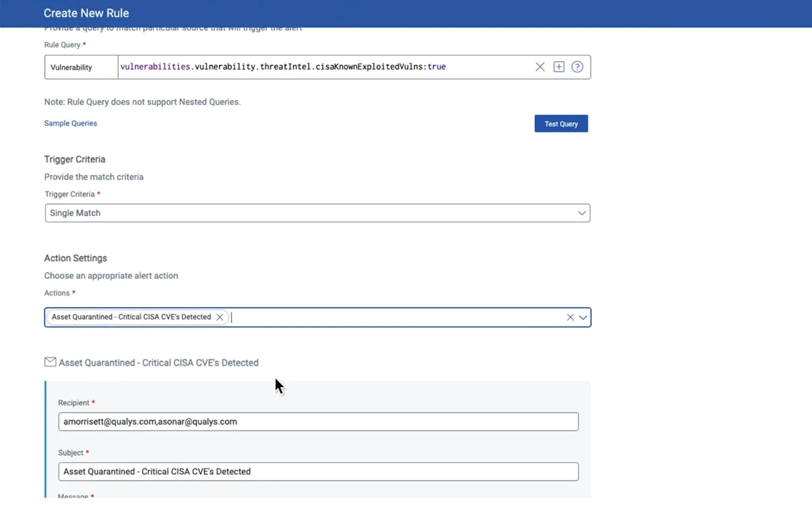Click the plus icon in Rule Query box
The image size is (812, 513).
(558, 67)
